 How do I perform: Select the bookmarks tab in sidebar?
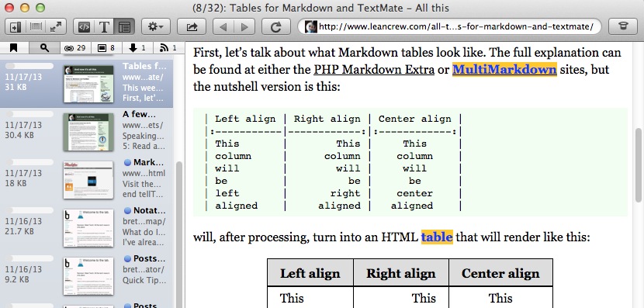click(14, 48)
